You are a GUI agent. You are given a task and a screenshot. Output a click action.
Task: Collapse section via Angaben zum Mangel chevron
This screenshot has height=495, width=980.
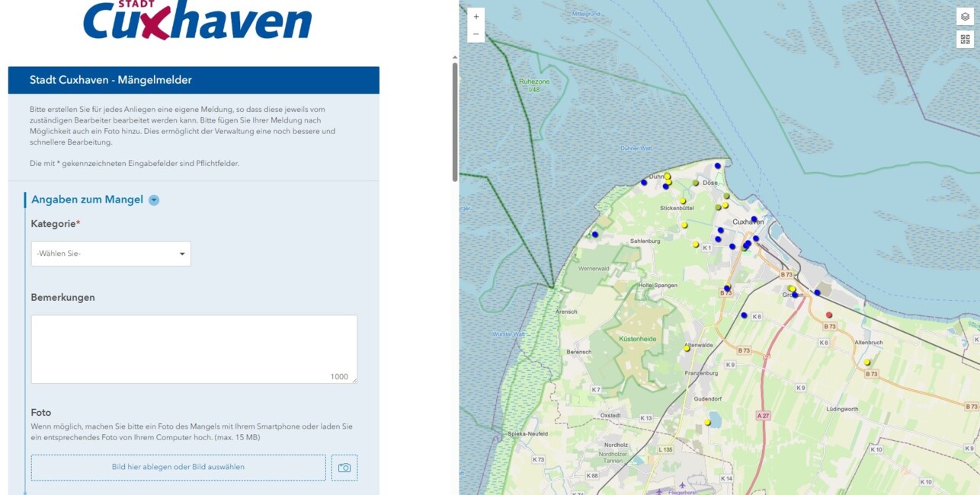154,200
